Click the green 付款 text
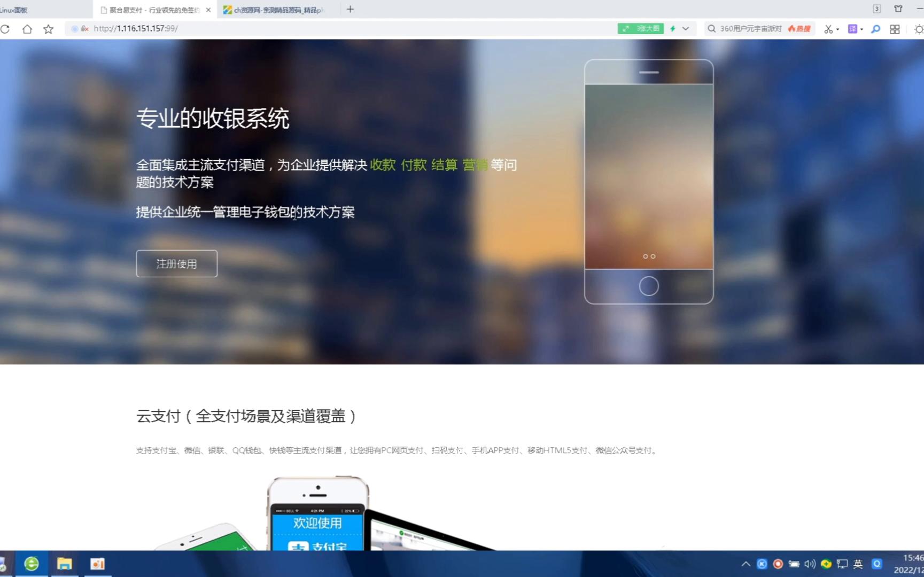924x577 pixels. click(414, 165)
